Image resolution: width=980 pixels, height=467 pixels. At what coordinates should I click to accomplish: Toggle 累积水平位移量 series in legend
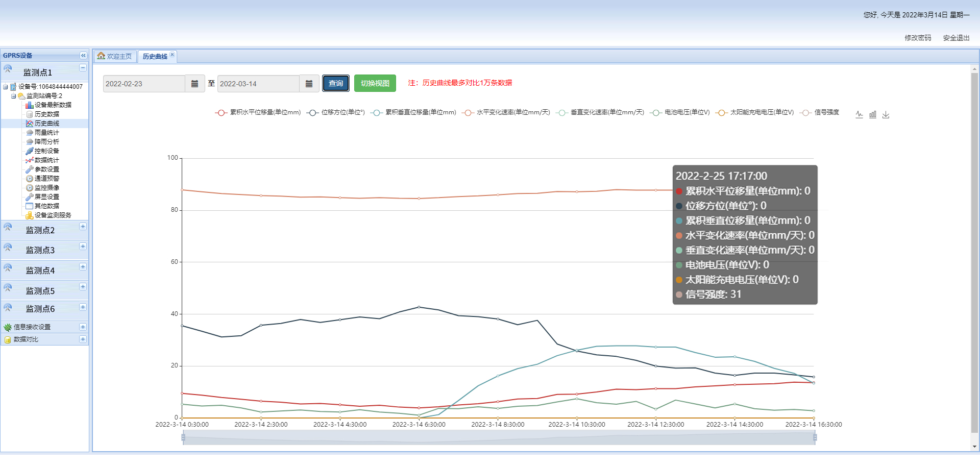(258, 113)
